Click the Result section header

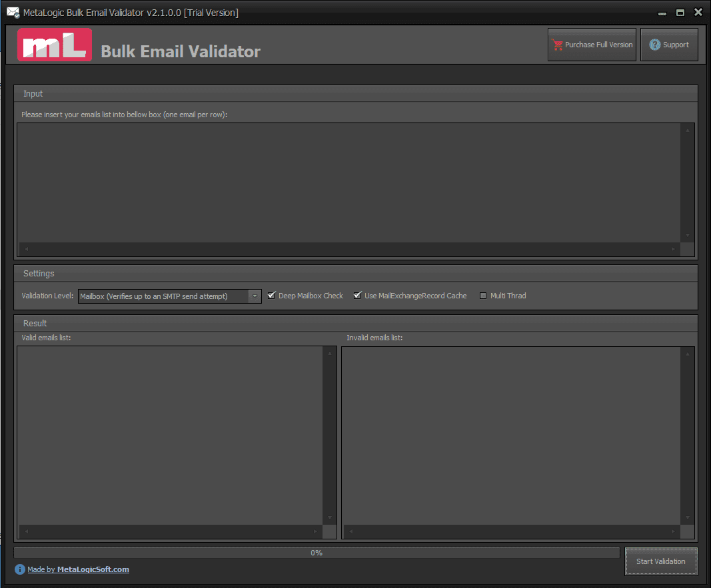click(356, 324)
